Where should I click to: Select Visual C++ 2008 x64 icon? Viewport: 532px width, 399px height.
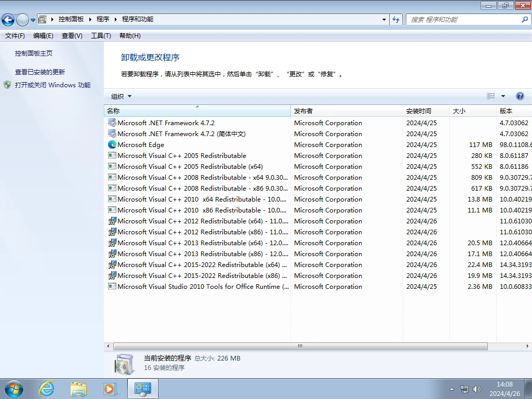(112, 177)
